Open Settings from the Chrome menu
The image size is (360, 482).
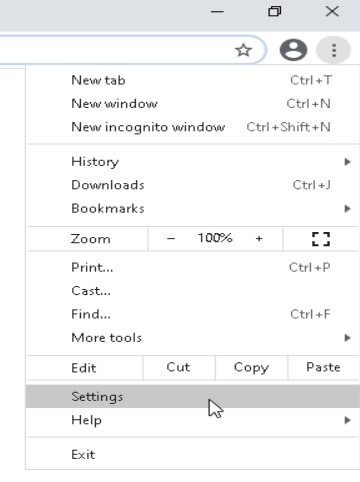(193, 396)
